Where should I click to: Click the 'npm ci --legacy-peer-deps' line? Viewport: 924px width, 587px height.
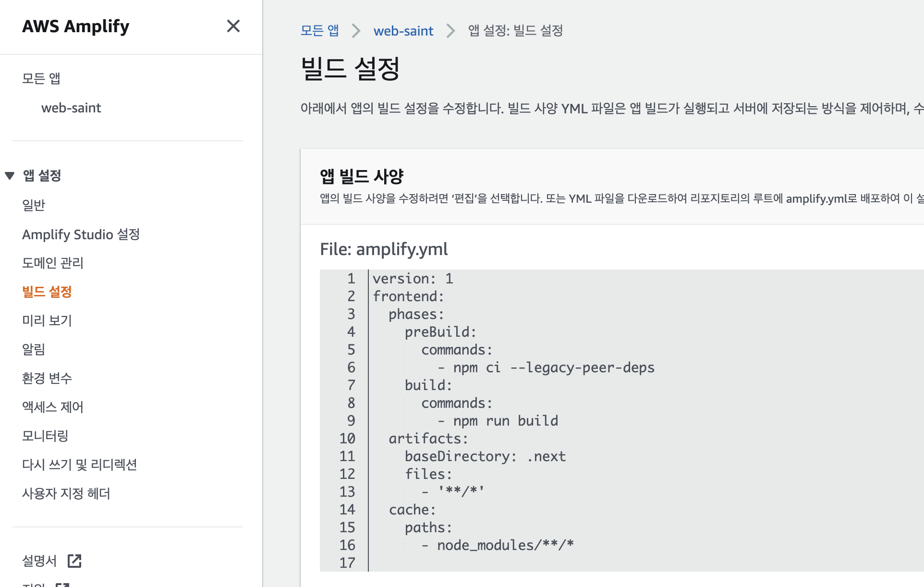(546, 367)
